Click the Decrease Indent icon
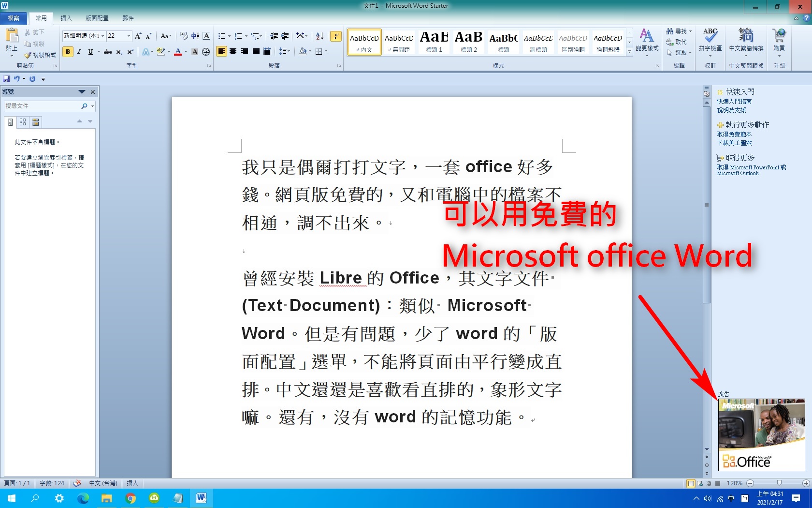The width and height of the screenshot is (812, 508). click(274, 36)
